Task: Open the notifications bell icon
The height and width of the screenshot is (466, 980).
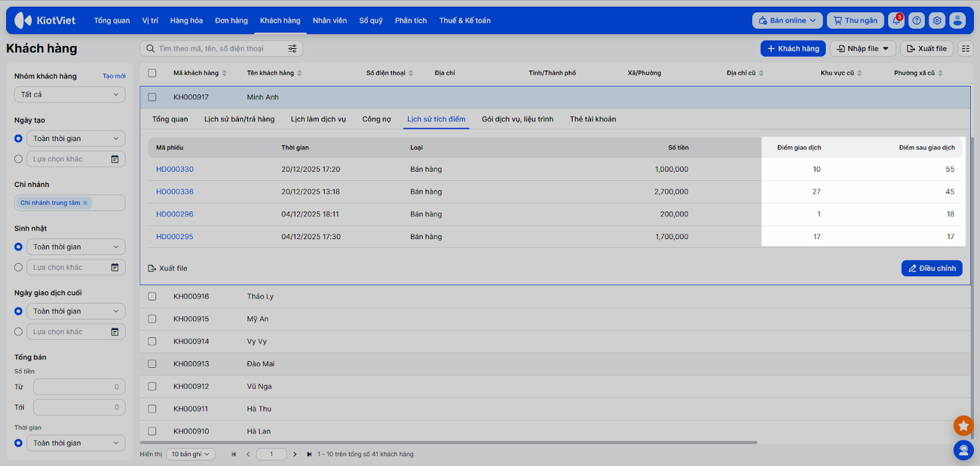Action: (x=896, y=21)
